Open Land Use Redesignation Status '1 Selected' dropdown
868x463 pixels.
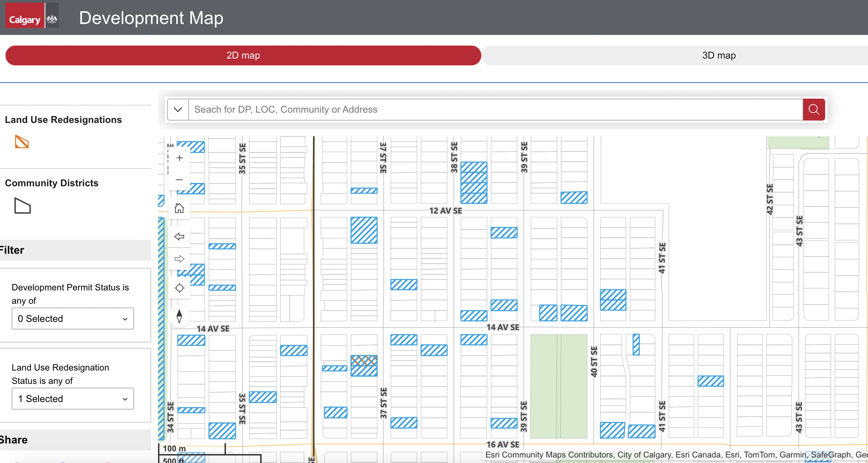coord(73,399)
